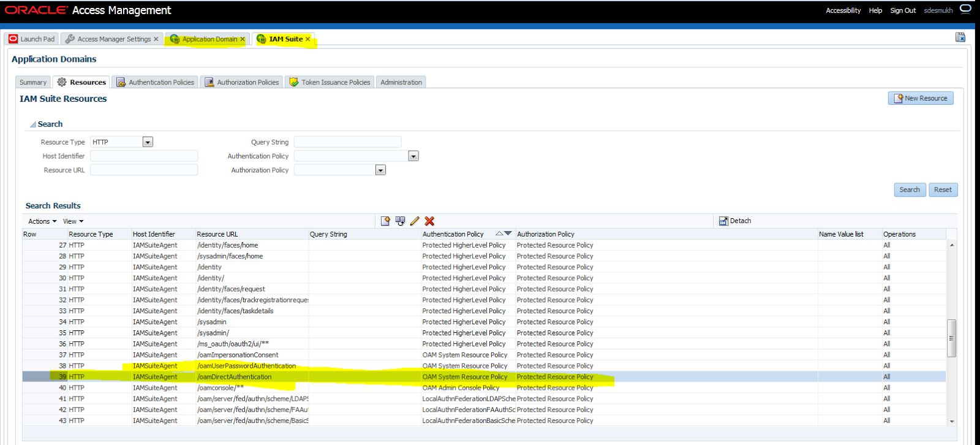Click the results vertical scrollbar thumb
This screenshot has height=445, width=980.
coord(952,338)
